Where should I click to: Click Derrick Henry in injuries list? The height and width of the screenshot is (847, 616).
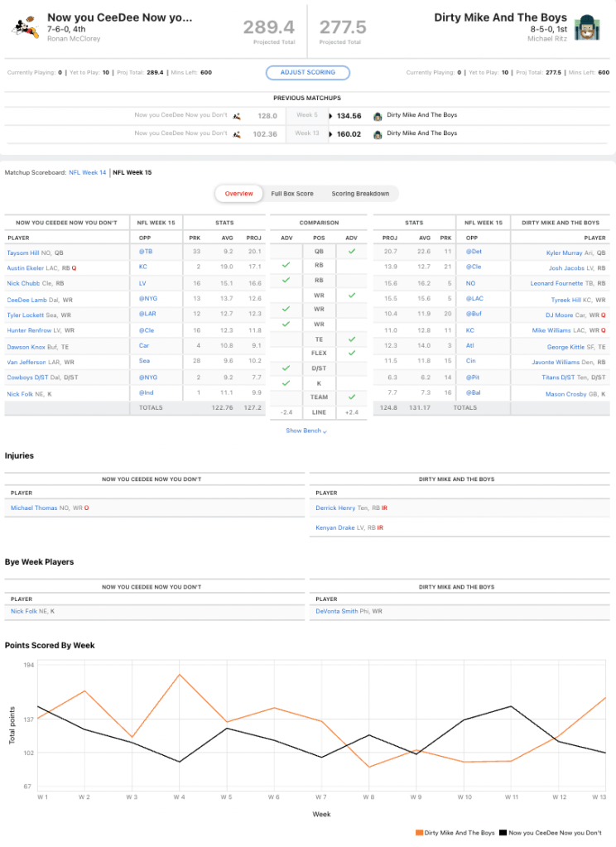click(336, 508)
